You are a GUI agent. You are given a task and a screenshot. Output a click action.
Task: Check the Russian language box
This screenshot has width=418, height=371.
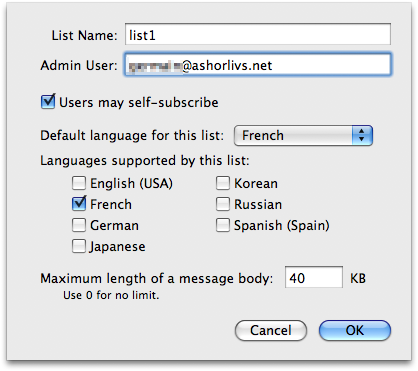click(x=223, y=204)
